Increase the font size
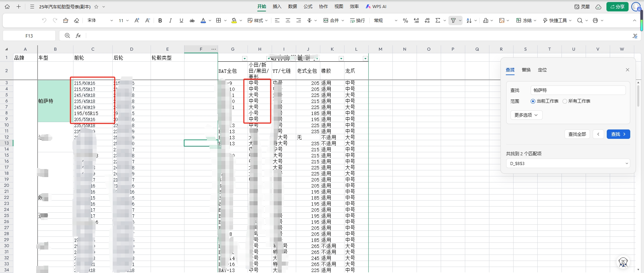The width and height of the screenshot is (644, 273). point(137,20)
